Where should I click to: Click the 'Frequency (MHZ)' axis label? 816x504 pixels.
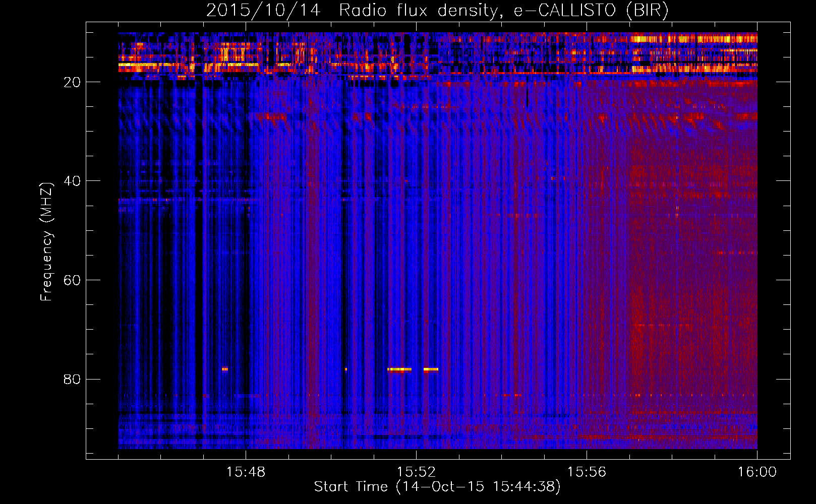point(46,242)
